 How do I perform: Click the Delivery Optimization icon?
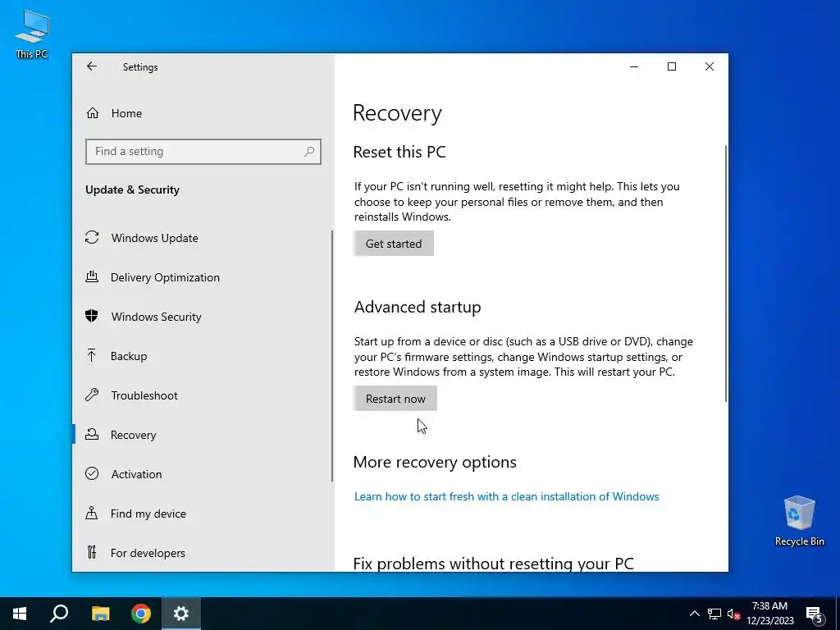[x=92, y=276]
